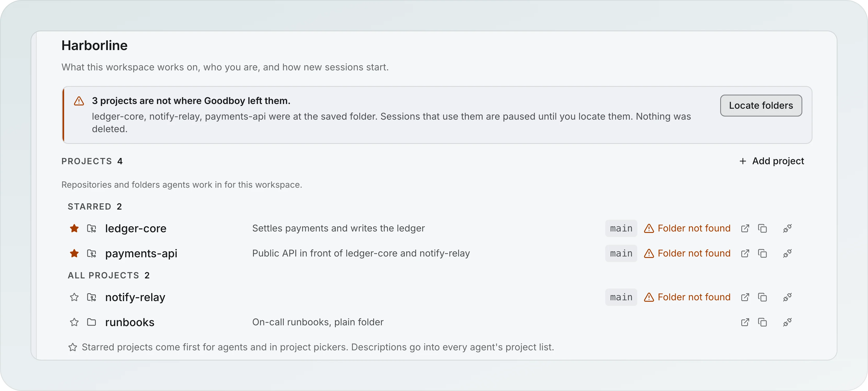Unstar the ledger-core project
The height and width of the screenshot is (391, 868).
74,229
